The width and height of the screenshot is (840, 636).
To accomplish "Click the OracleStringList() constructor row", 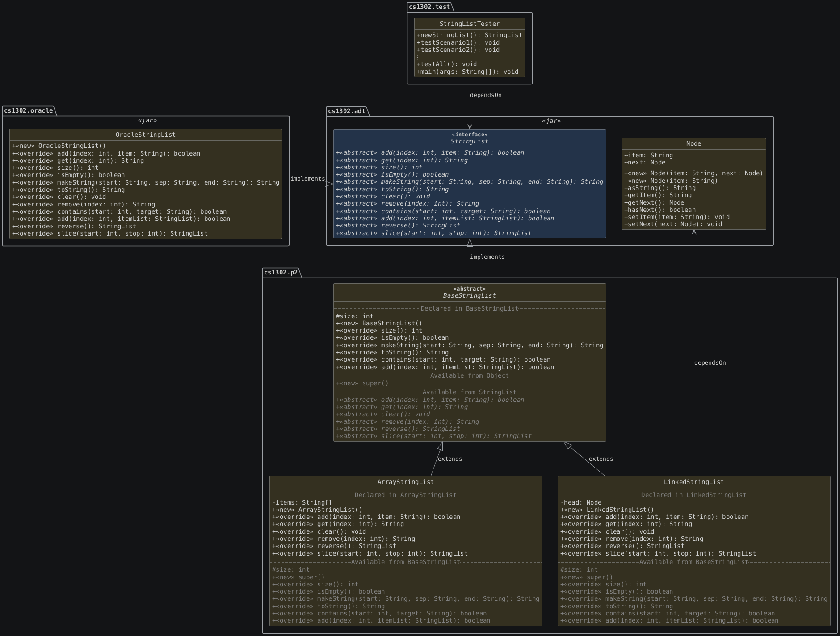I will 59,146.
